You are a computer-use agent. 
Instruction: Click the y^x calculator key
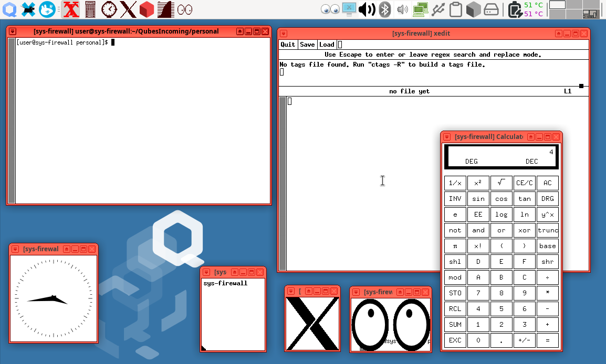pyautogui.click(x=548, y=215)
